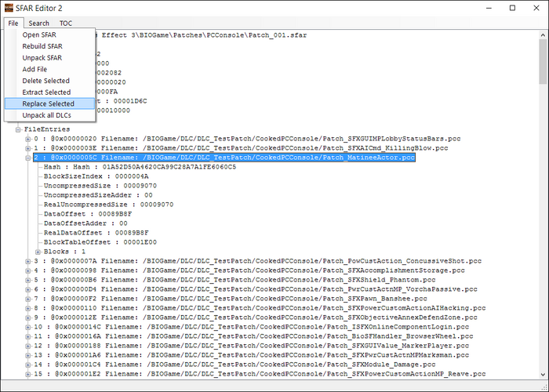Viewport: 549px width, 392px height.
Task: Open the TOC menu
Action: coord(65,23)
